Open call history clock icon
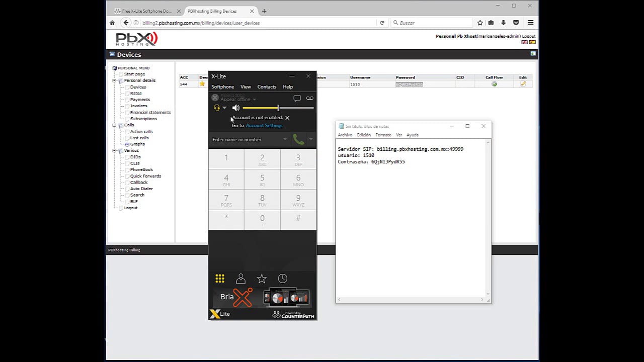The height and width of the screenshot is (362, 644). (283, 279)
